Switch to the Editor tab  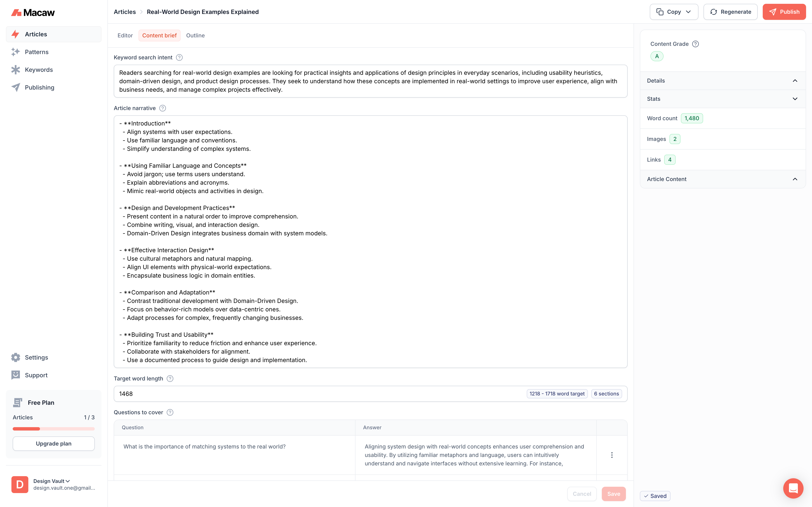125,35
